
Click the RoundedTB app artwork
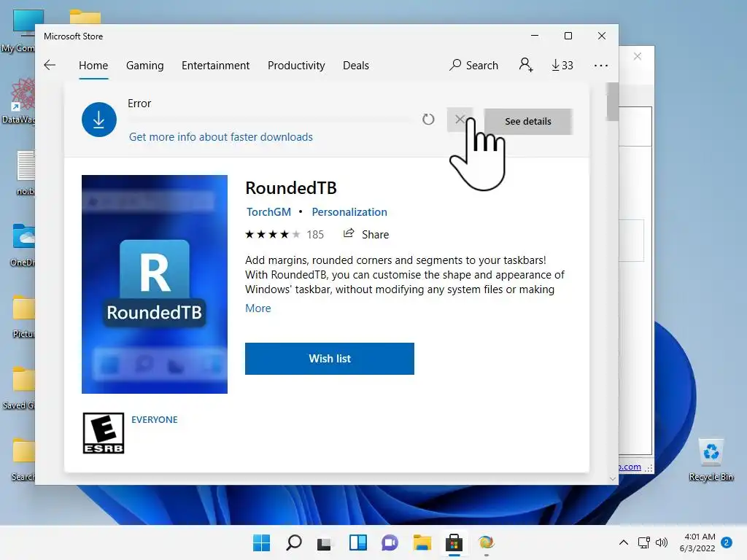(155, 284)
